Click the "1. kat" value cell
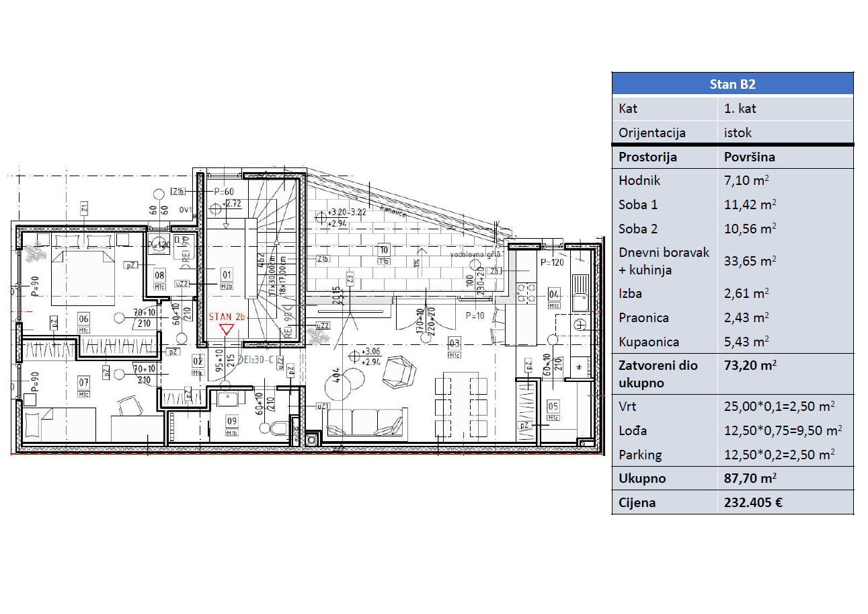The height and width of the screenshot is (614, 868). [740, 108]
